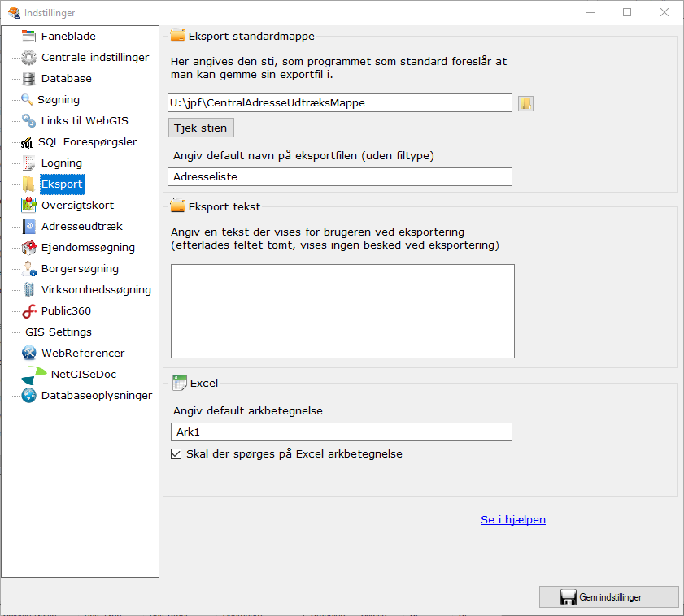The height and width of the screenshot is (616, 684).
Task: Select Oversigtskort in the settings tree
Action: (x=77, y=206)
